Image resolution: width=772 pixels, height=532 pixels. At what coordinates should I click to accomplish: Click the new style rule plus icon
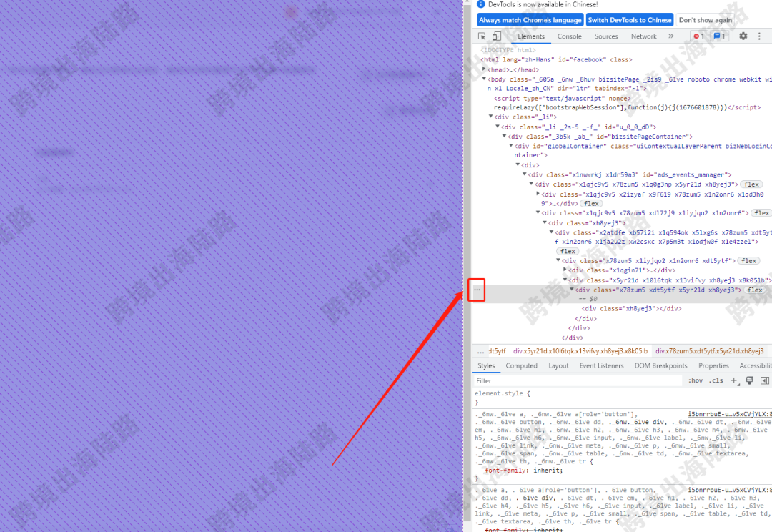pyautogui.click(x=734, y=380)
